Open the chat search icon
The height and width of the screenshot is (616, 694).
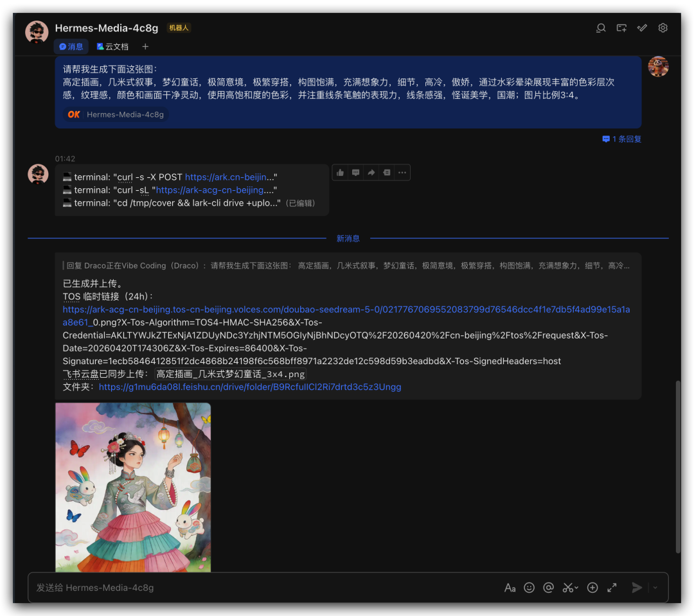(601, 28)
